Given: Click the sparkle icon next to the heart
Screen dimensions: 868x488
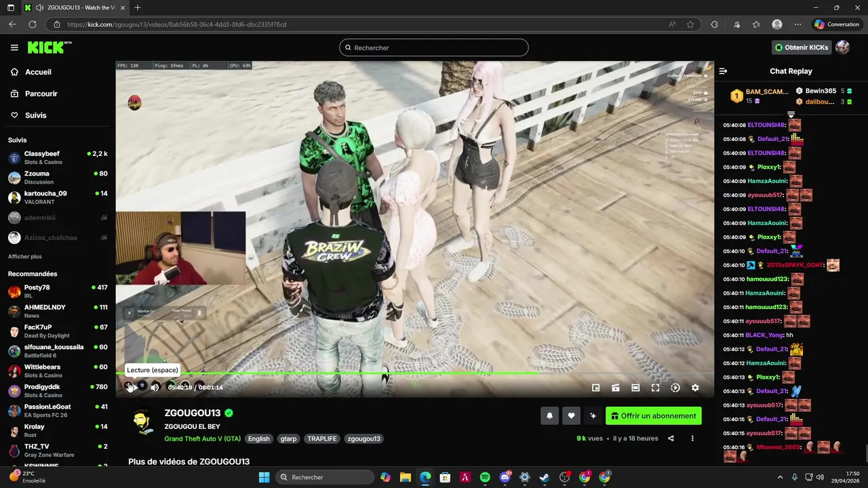Looking at the screenshot, I should coord(593,416).
